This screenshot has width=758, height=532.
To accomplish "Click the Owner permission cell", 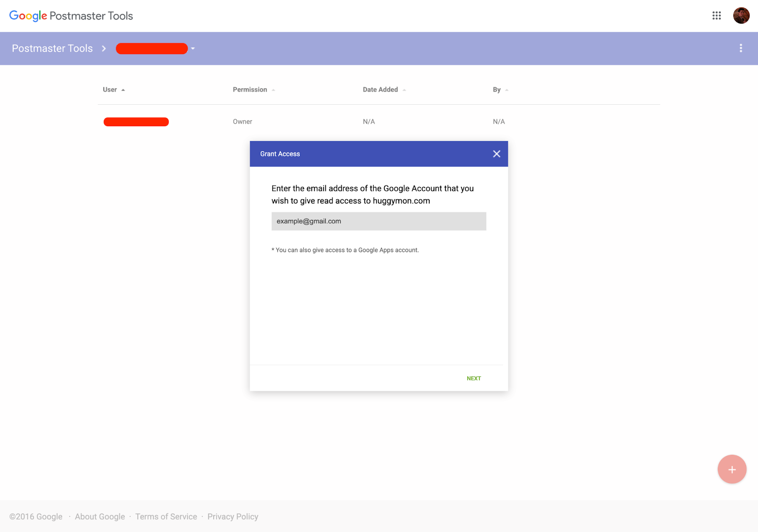I will (x=243, y=122).
